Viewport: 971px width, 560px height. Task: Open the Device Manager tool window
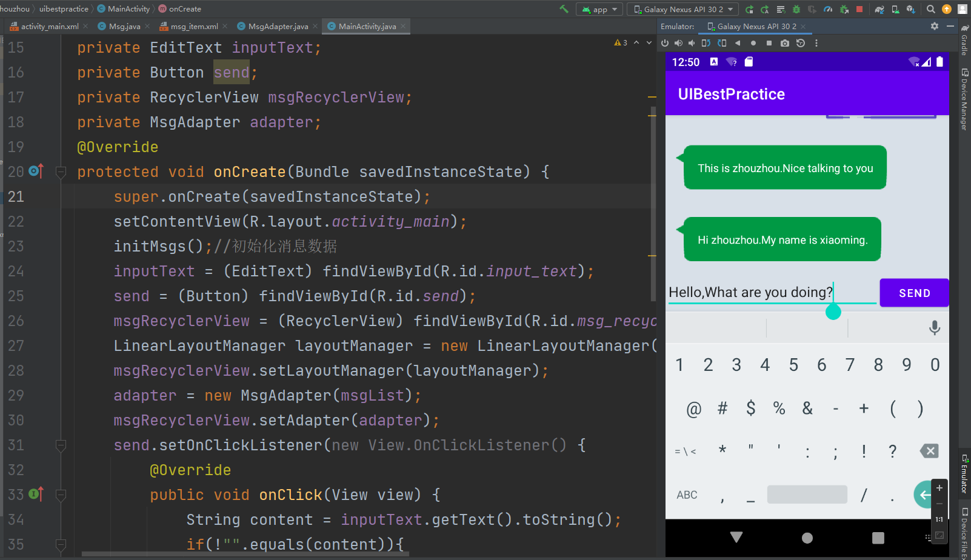(x=964, y=99)
